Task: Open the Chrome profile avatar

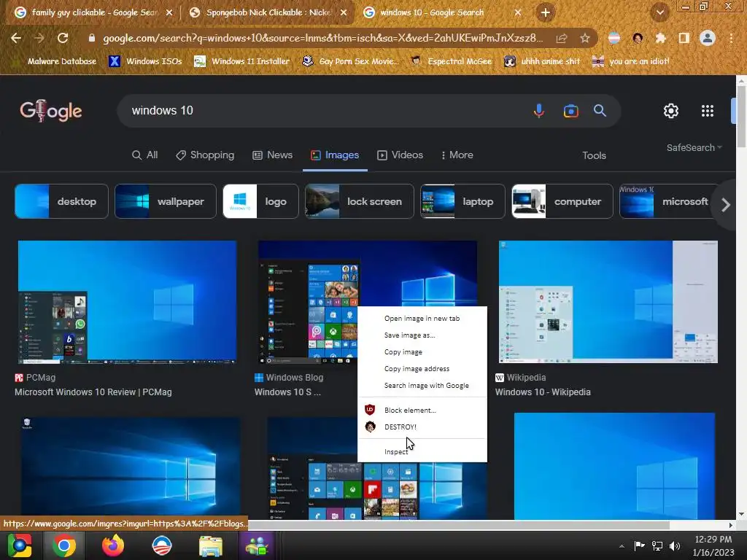Action: coord(708,38)
